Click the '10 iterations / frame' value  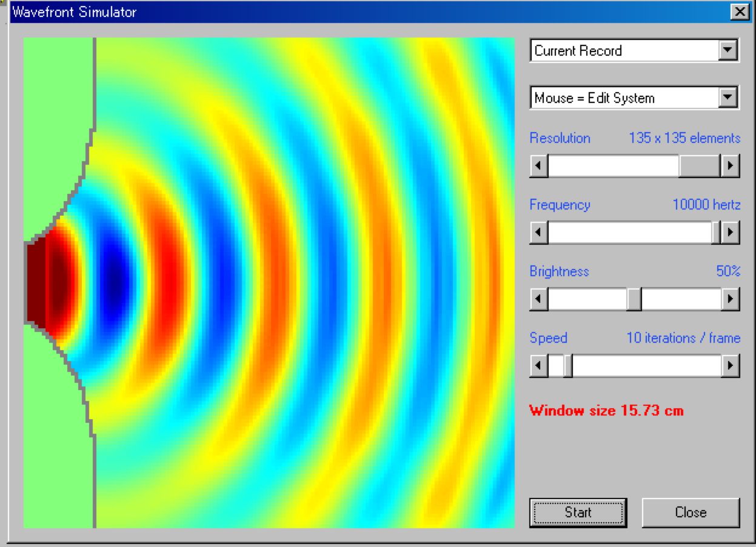tap(683, 338)
